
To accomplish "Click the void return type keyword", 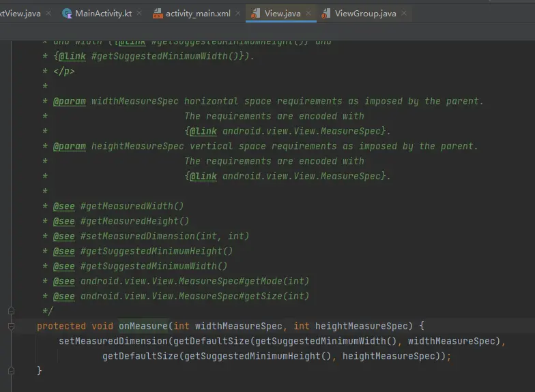I will pos(102,326).
